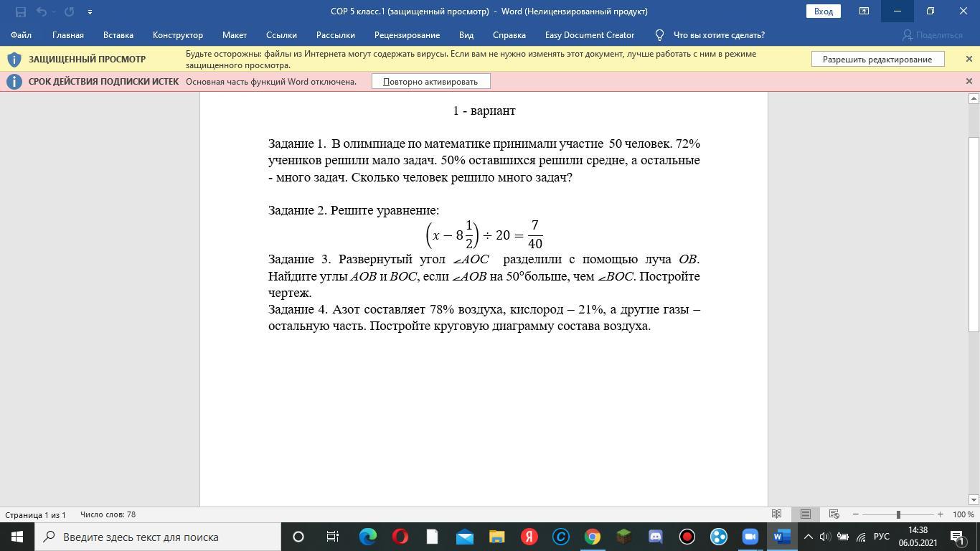Click the subscription expired info icon

14,81
